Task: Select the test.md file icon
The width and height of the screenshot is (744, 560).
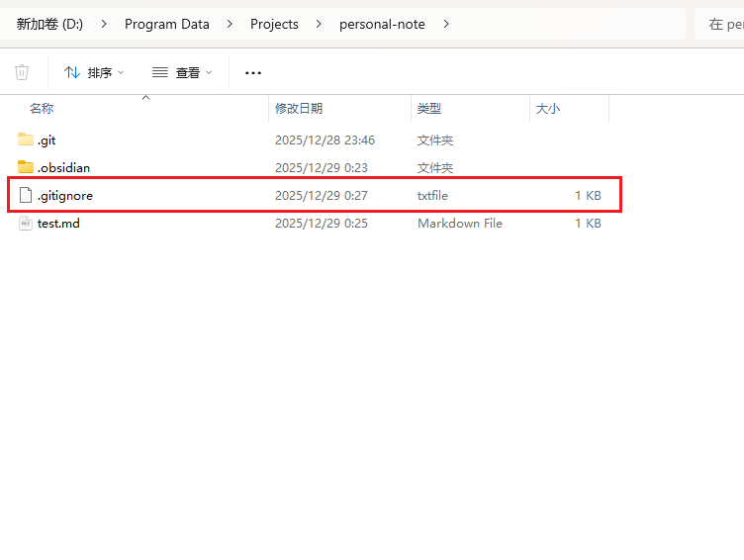Action: click(x=26, y=223)
